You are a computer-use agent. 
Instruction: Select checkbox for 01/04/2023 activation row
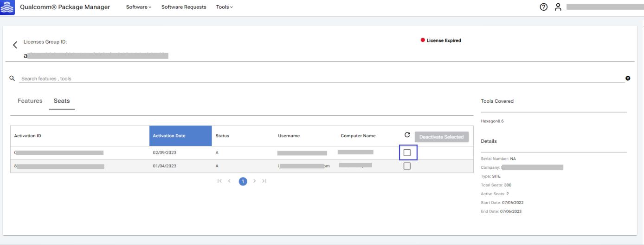click(x=407, y=166)
